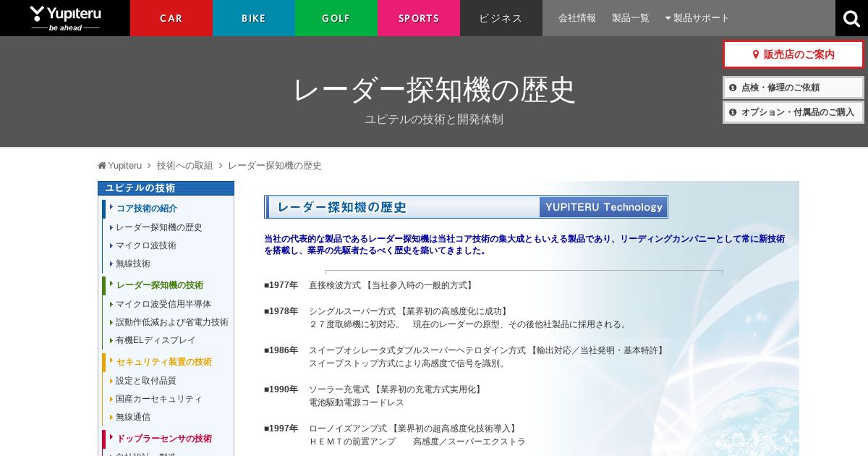868x456 pixels.
Task: Click the ■1997年 timeline entry
Action: click(x=281, y=428)
